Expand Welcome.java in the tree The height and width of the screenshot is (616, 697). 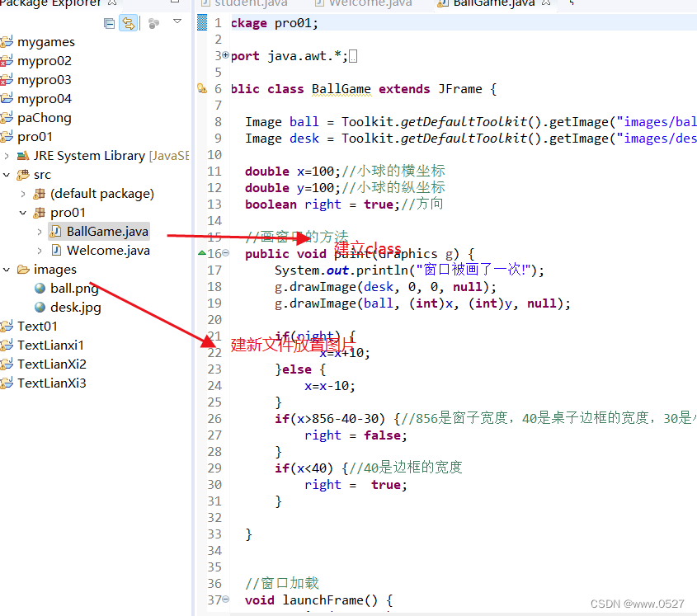pyautogui.click(x=40, y=252)
